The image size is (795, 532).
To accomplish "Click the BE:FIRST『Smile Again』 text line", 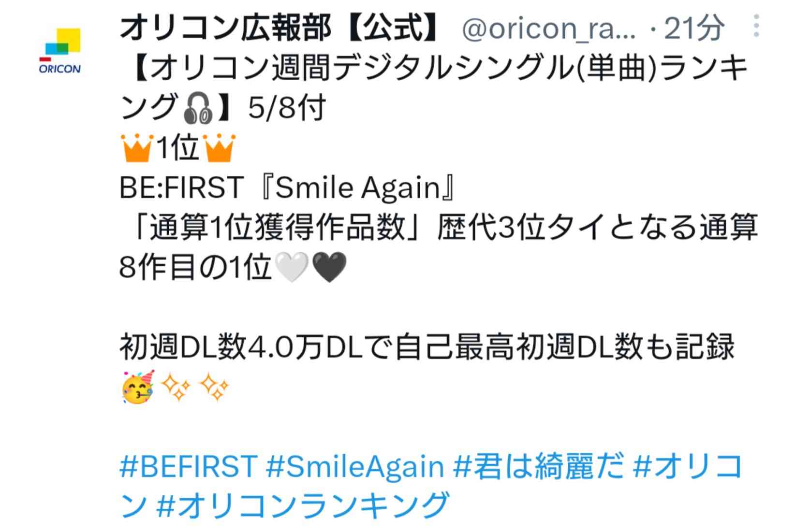I will point(288,187).
